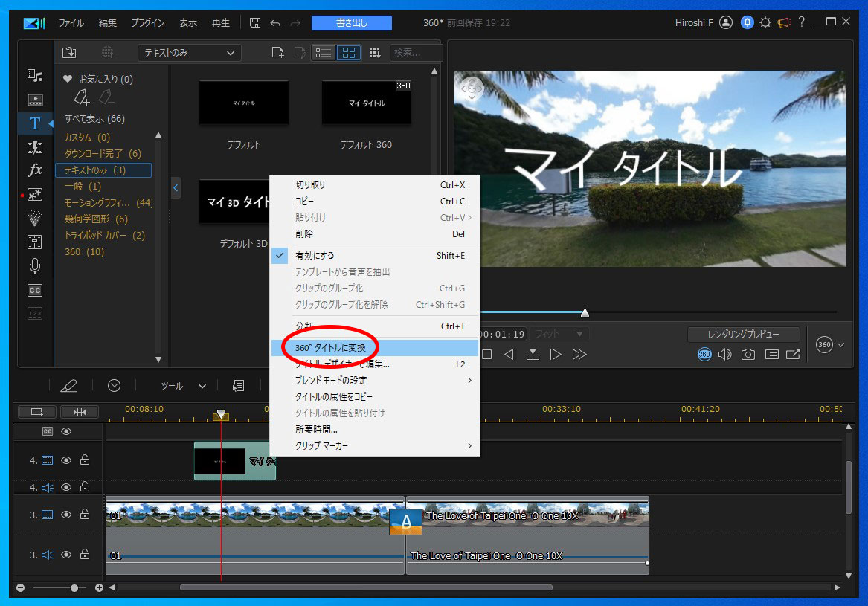Open the テキストのみ filter dropdown
Screen dimensions: 868x606
(189, 53)
